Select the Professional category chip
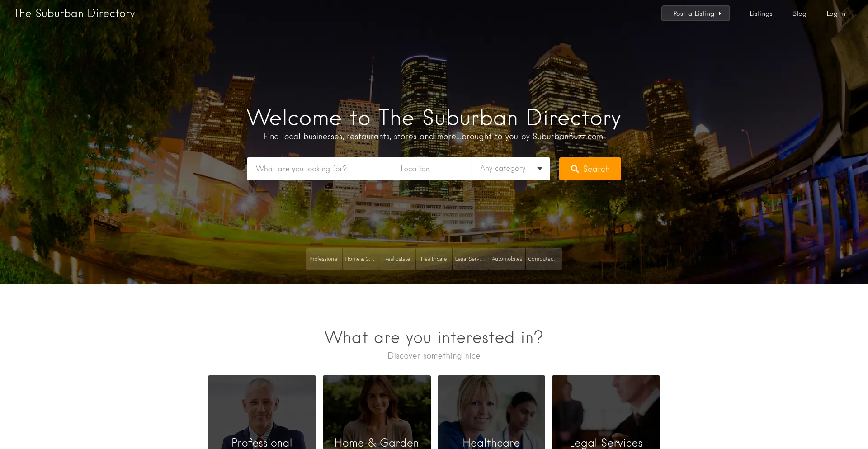This screenshot has height=449, width=868. 324,259
